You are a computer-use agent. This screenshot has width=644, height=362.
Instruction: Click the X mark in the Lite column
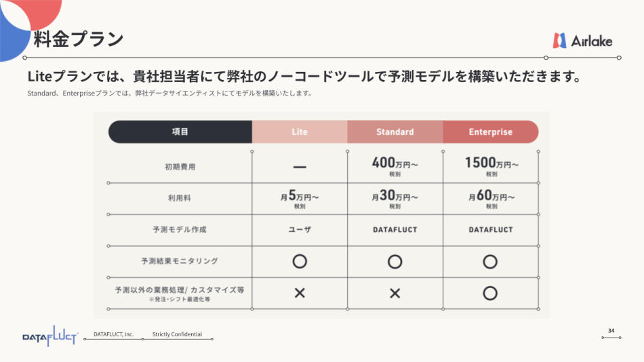pos(300,293)
